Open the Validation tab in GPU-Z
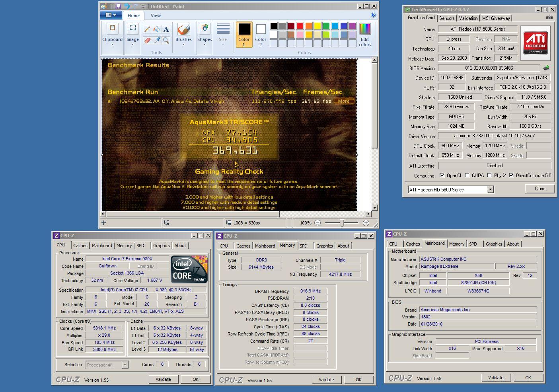The height and width of the screenshot is (392, 559). tap(468, 18)
